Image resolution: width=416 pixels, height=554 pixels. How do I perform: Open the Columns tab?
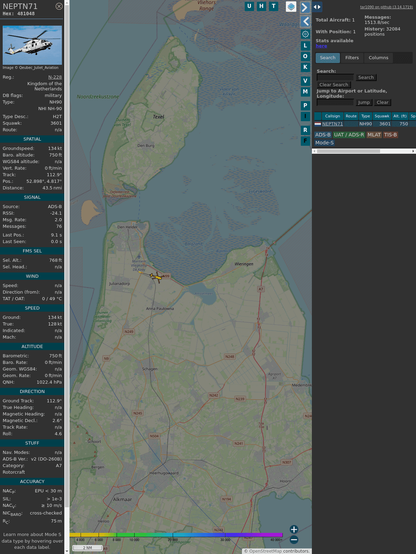(x=378, y=58)
